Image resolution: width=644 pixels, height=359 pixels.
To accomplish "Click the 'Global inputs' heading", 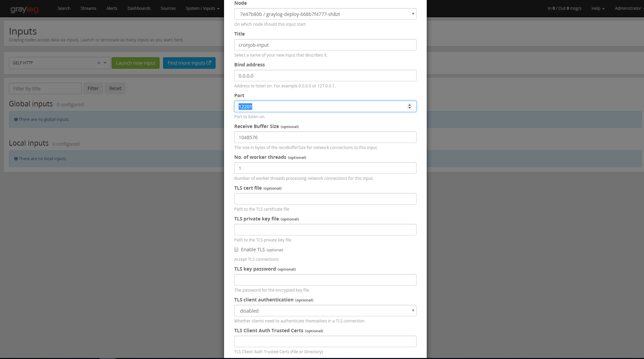I will (31, 104).
